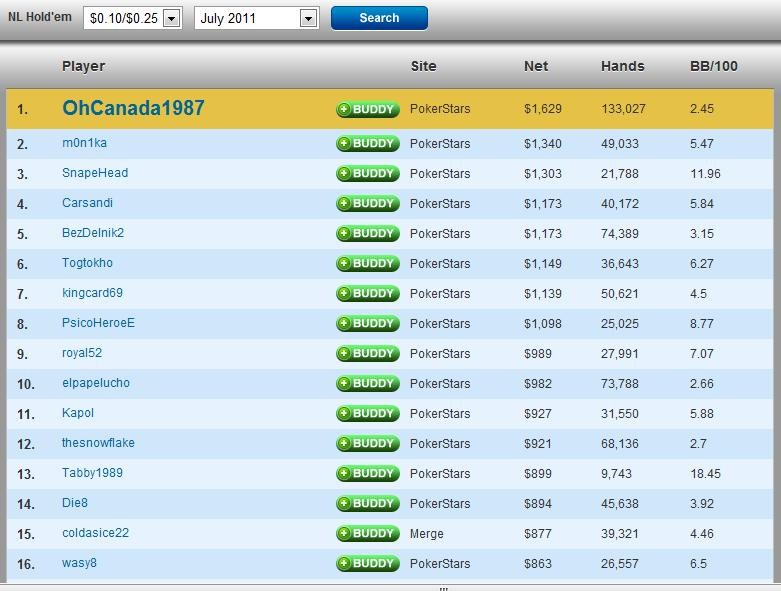Open wasy8 player profile link
Screen dimensions: 781x591
(x=79, y=563)
